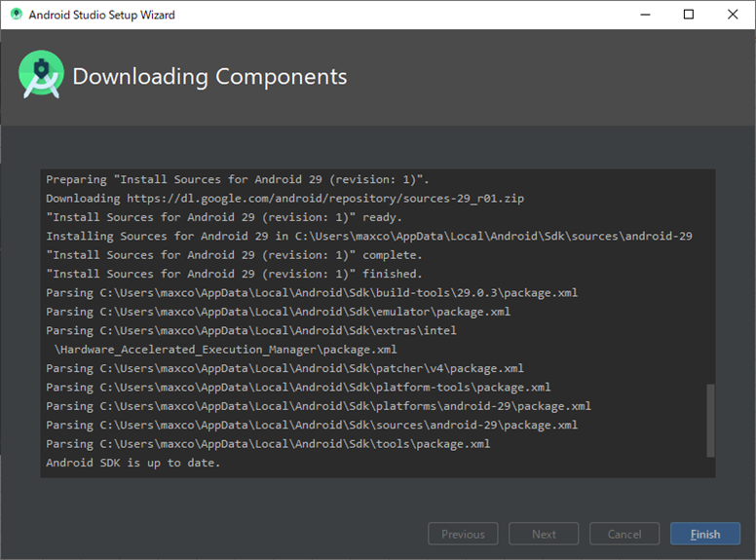This screenshot has width=756, height=560.
Task: Close the Android Studio Setup Wizard
Action: tap(733, 15)
